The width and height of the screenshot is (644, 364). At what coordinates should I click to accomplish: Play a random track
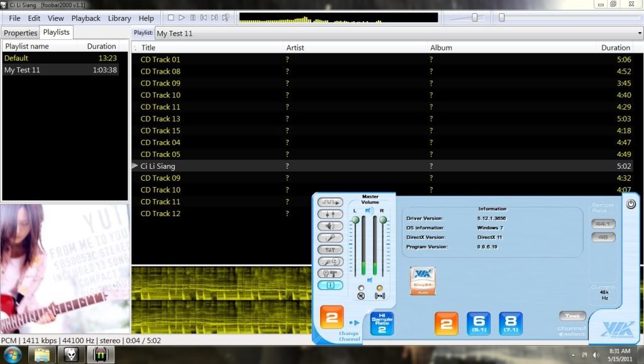[x=226, y=18]
